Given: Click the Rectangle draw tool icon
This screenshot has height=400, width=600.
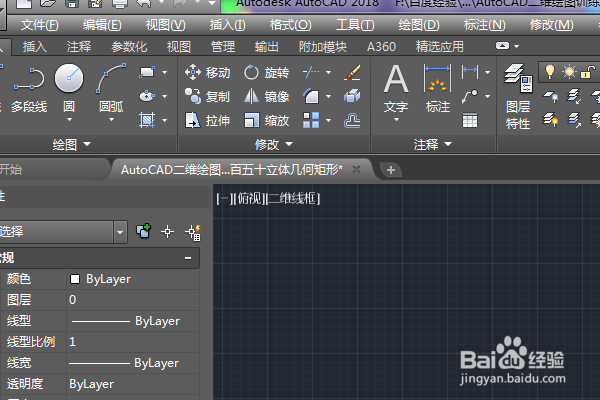Looking at the screenshot, I should pos(147,72).
